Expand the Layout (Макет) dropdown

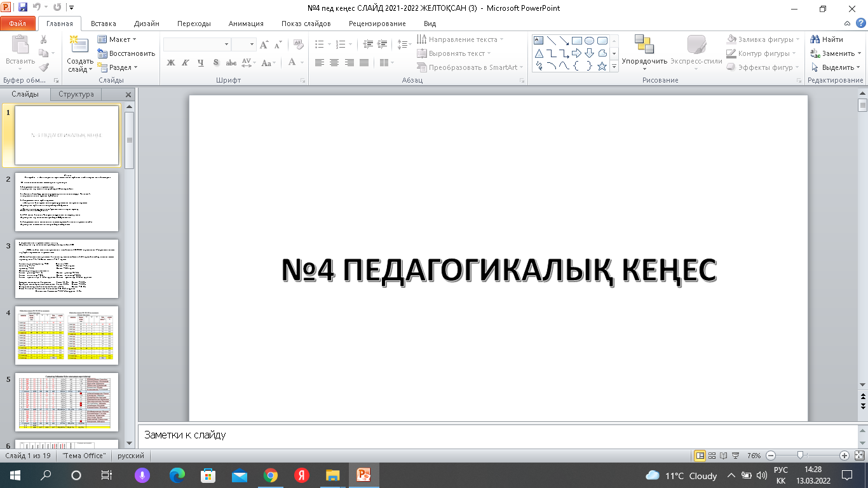click(x=118, y=39)
